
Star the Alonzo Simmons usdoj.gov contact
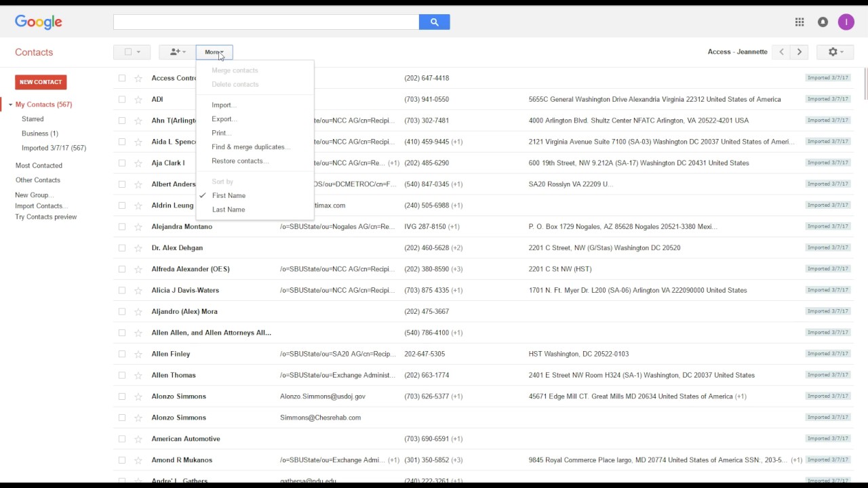coord(138,396)
